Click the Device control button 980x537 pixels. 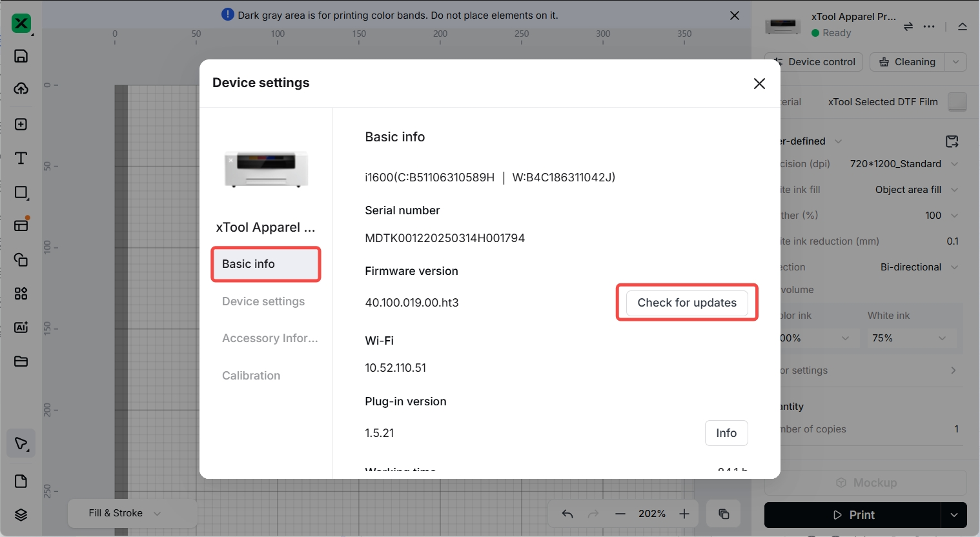tap(814, 62)
